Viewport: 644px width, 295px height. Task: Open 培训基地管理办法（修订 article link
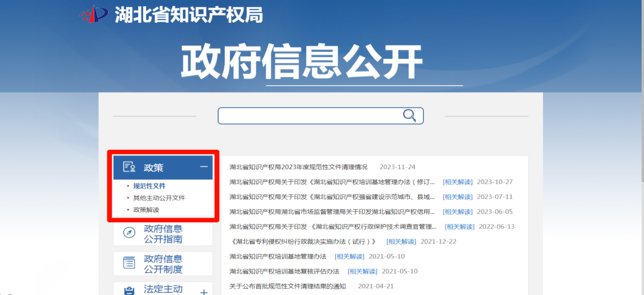pos(332,182)
